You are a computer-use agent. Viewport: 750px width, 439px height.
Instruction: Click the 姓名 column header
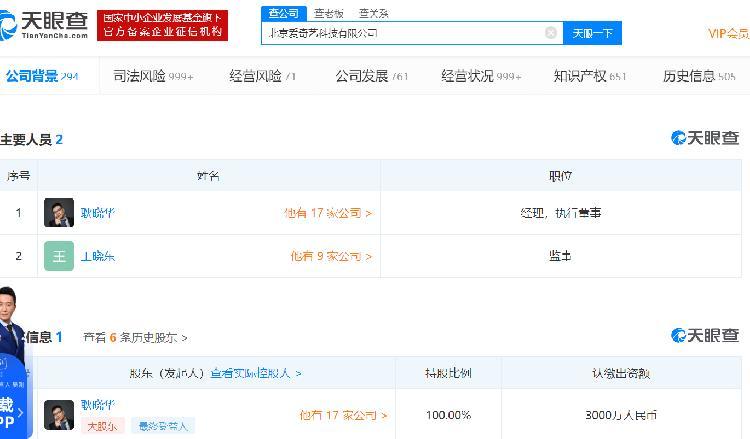[x=209, y=176]
